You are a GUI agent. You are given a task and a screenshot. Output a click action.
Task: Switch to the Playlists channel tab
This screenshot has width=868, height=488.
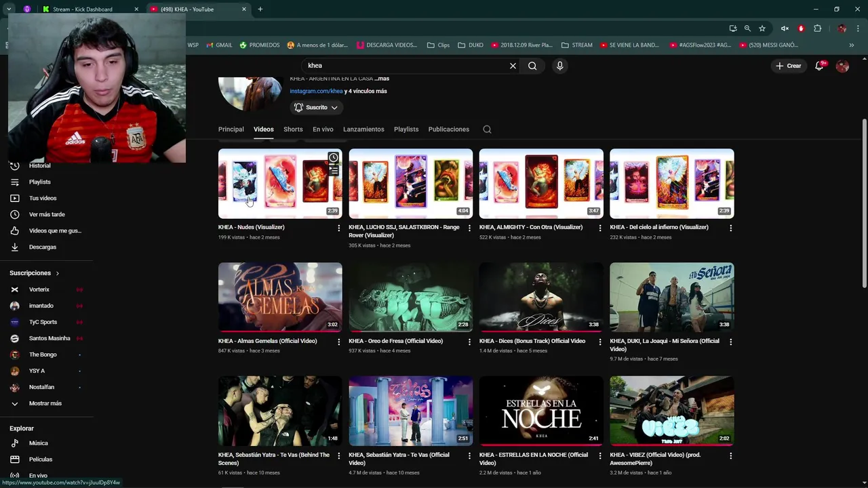point(406,129)
